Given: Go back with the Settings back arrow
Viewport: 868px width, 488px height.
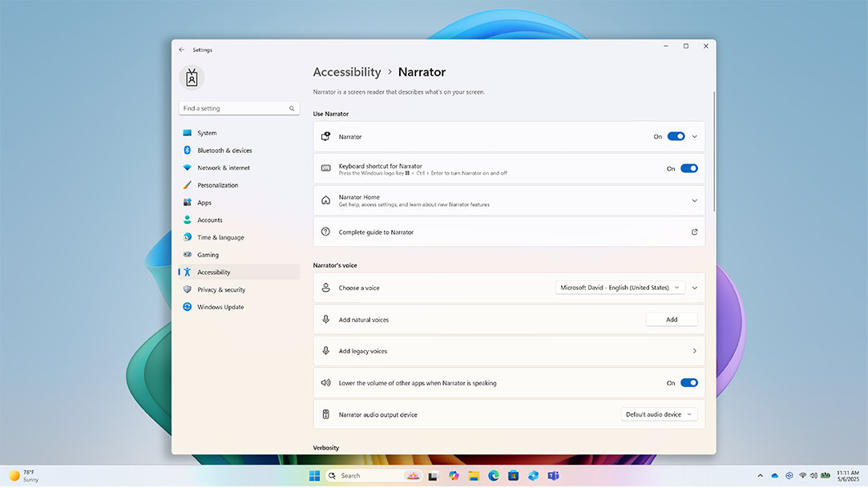Looking at the screenshot, I should point(182,50).
